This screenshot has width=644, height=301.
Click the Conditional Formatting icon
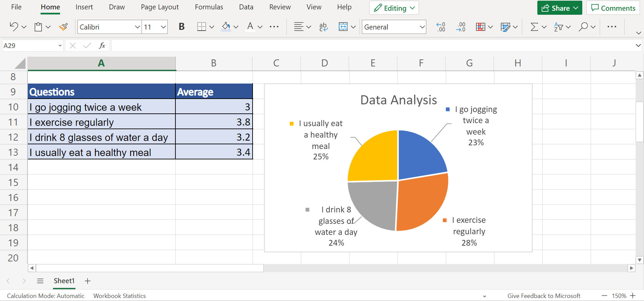coord(481,27)
